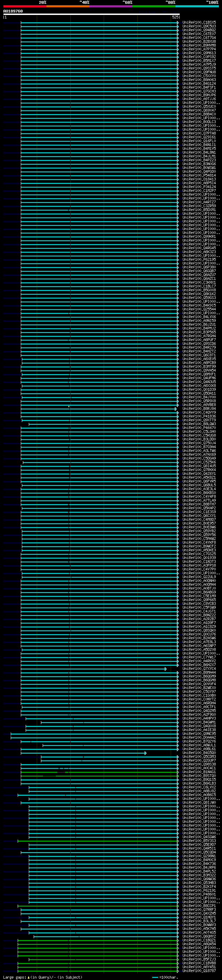This screenshot has height=980, width=222.
Task: Select the UniRef100_C4QVY9 hit label
Action: pos(199,412)
